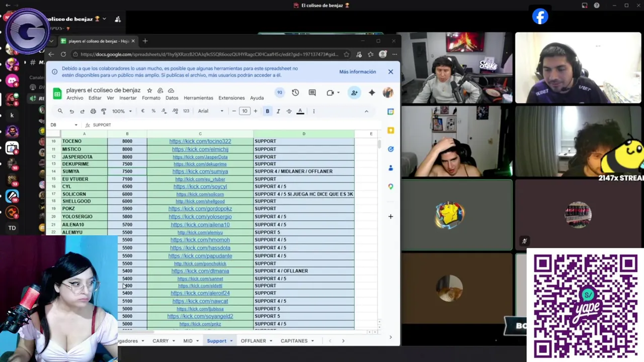The image size is (644, 362).
Task: Open the Google Maps side panel icon
Action: tap(390, 187)
